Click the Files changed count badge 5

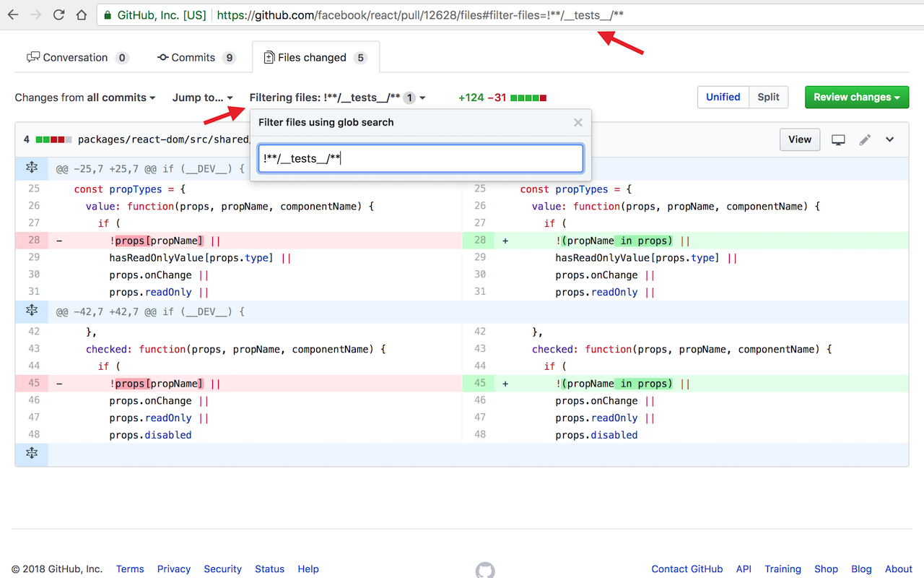360,58
